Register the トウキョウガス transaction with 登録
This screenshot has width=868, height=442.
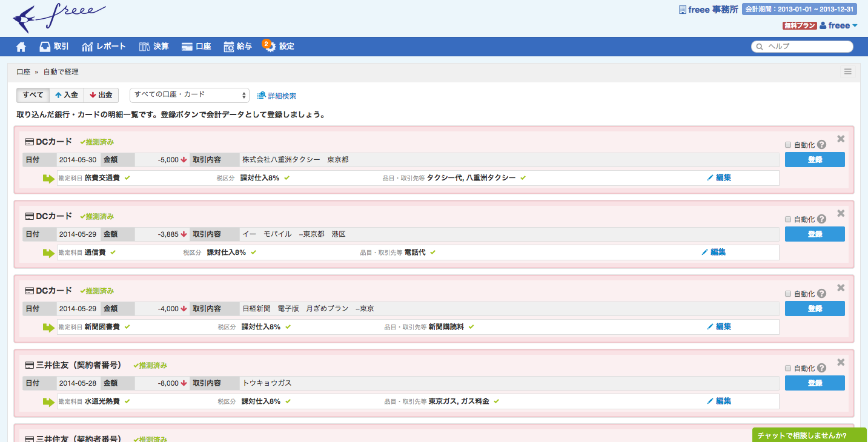[815, 383]
